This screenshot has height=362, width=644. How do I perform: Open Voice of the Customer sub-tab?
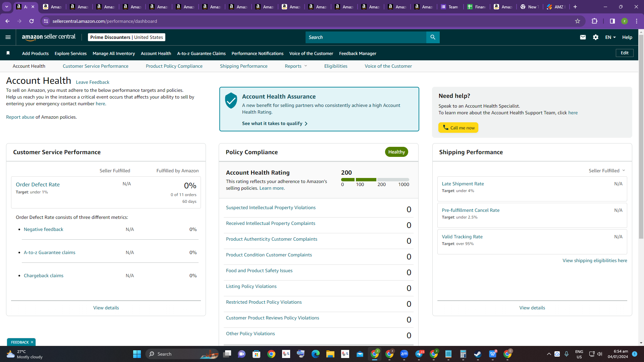[x=388, y=66]
